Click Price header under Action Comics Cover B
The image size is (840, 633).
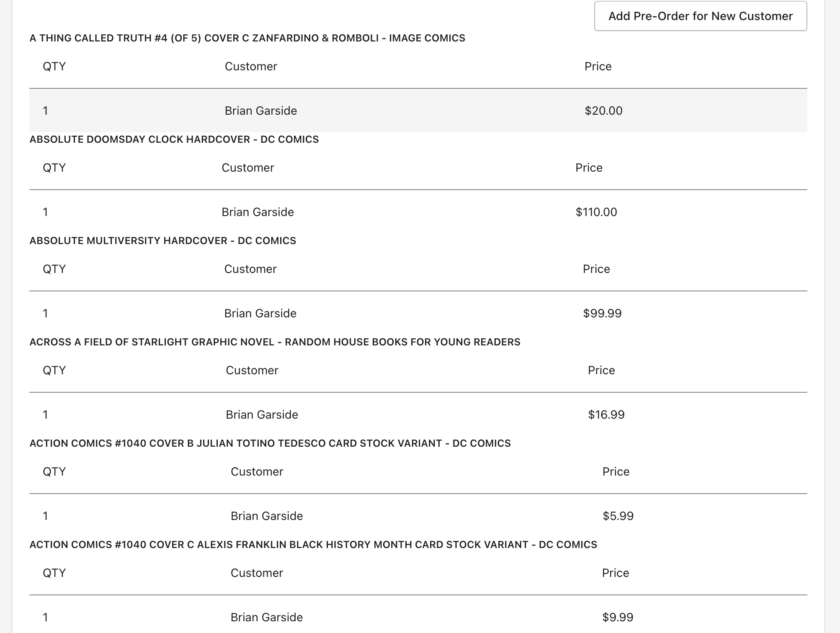pos(616,472)
